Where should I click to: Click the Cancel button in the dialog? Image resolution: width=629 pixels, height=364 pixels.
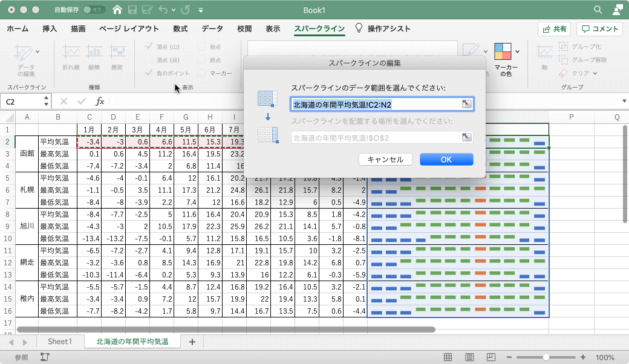click(x=385, y=159)
